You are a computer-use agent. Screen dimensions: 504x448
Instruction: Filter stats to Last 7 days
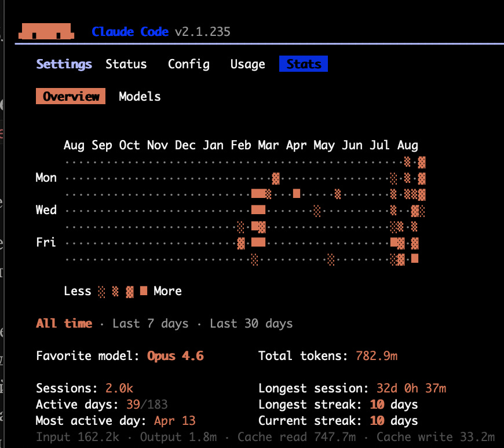point(151,324)
